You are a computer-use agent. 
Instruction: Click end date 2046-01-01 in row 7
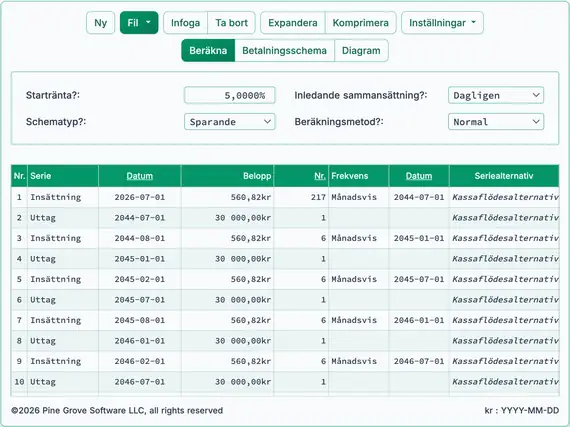click(x=419, y=321)
